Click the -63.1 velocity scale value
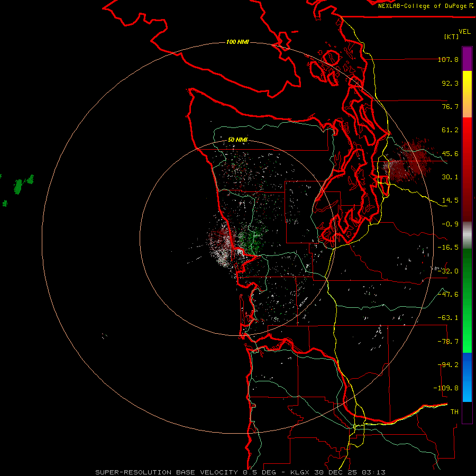The image size is (476, 476). coord(448,318)
